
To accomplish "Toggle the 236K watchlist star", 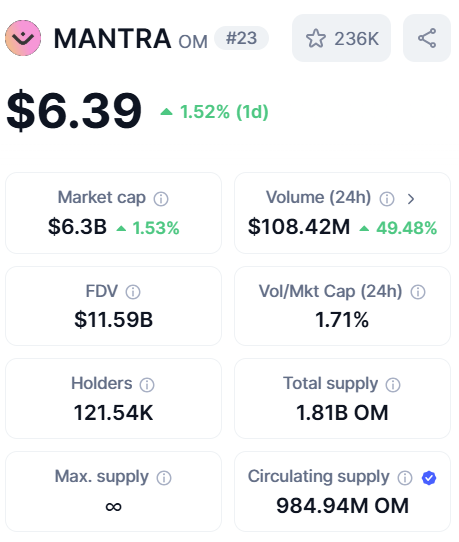I will 341,38.
